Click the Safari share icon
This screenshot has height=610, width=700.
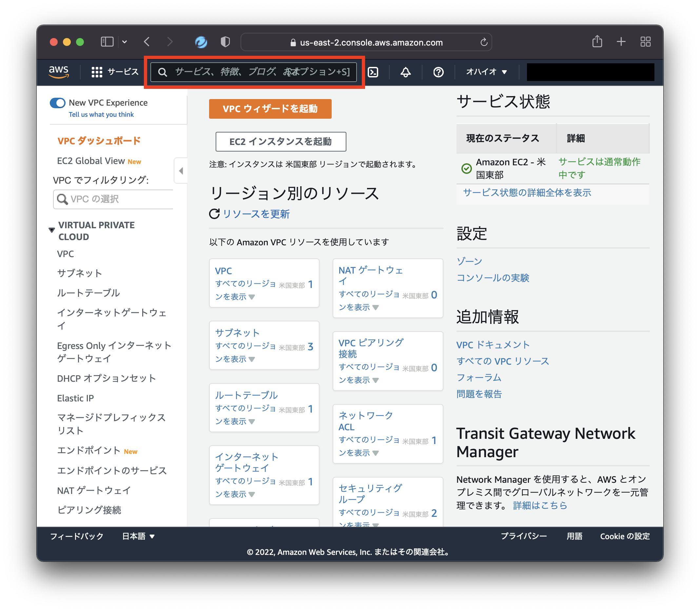click(x=597, y=42)
